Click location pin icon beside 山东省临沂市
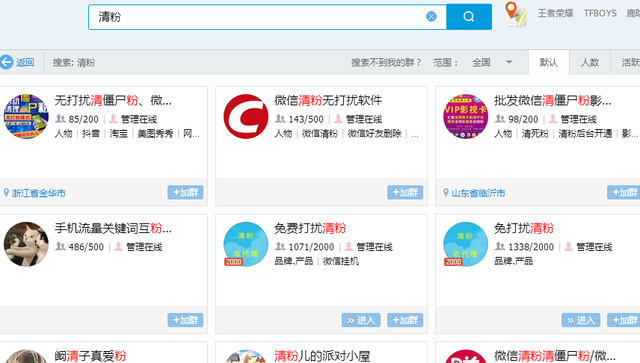The image size is (640, 363). click(x=446, y=192)
